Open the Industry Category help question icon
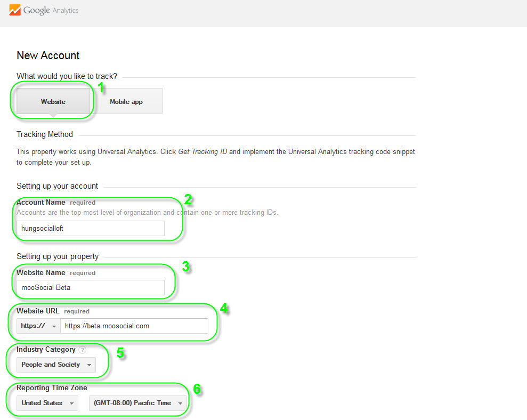Viewport: 527px width, 420px height. point(83,350)
